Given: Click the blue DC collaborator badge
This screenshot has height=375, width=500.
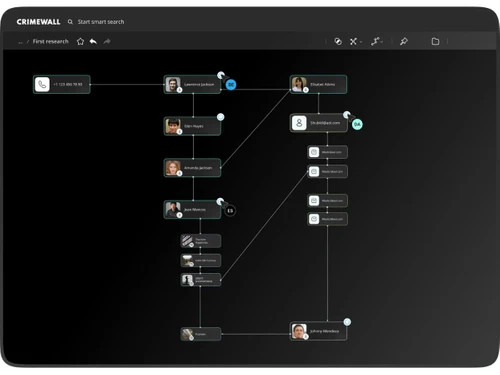Looking at the screenshot, I should [231, 85].
